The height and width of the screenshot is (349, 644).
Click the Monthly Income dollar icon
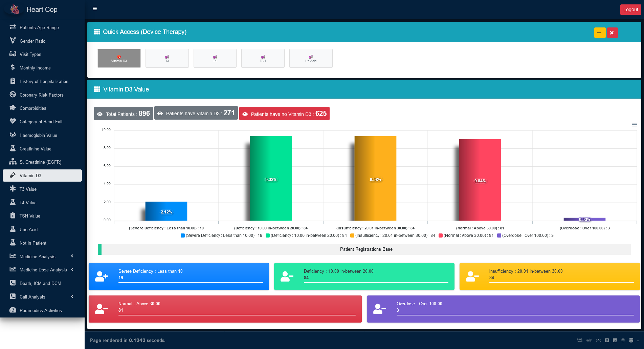(13, 67)
